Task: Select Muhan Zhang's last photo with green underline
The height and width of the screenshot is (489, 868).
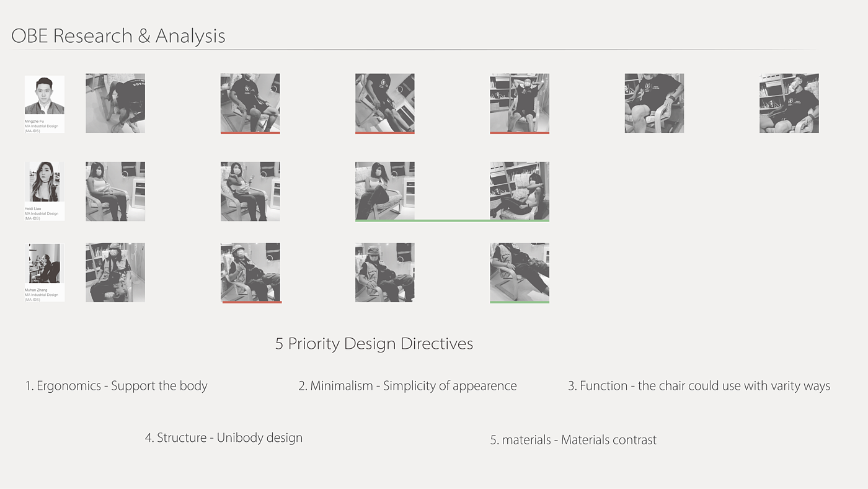Action: 520,272
